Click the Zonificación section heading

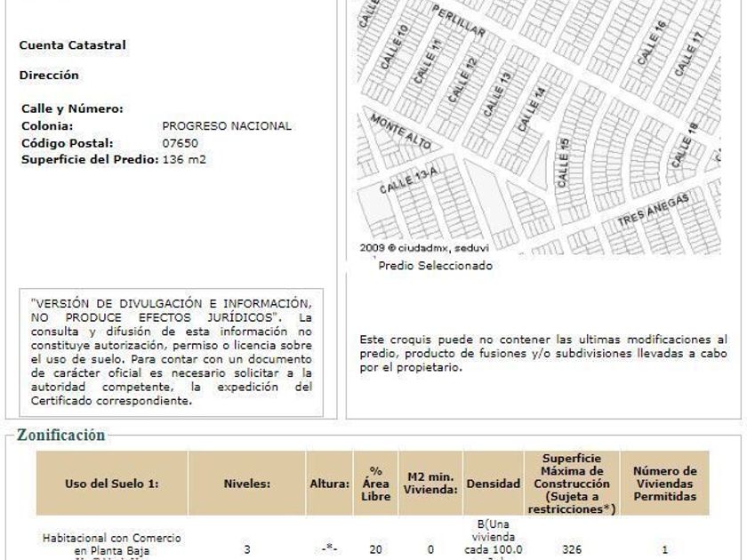(x=61, y=435)
